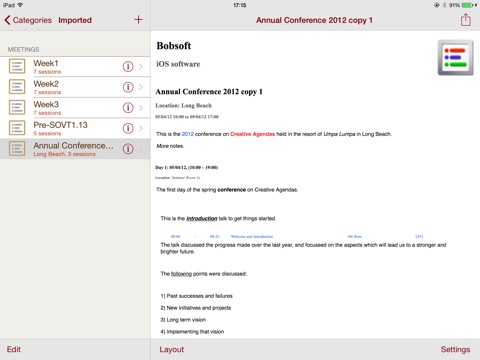This screenshot has width=480, height=360.
Task: Open info for Week1 meeting
Action: 128,67
